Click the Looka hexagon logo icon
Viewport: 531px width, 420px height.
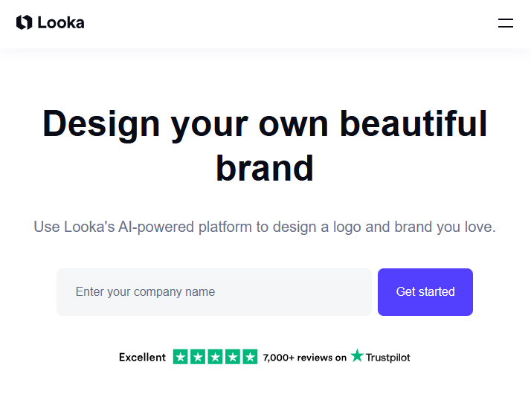point(24,23)
